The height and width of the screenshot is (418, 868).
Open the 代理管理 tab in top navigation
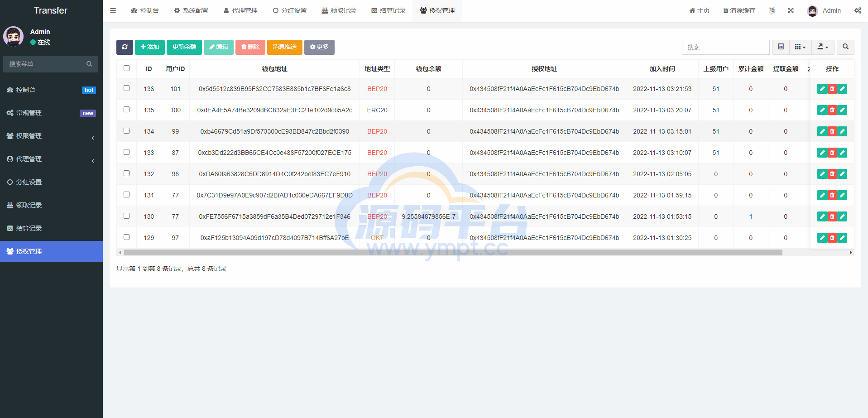240,10
